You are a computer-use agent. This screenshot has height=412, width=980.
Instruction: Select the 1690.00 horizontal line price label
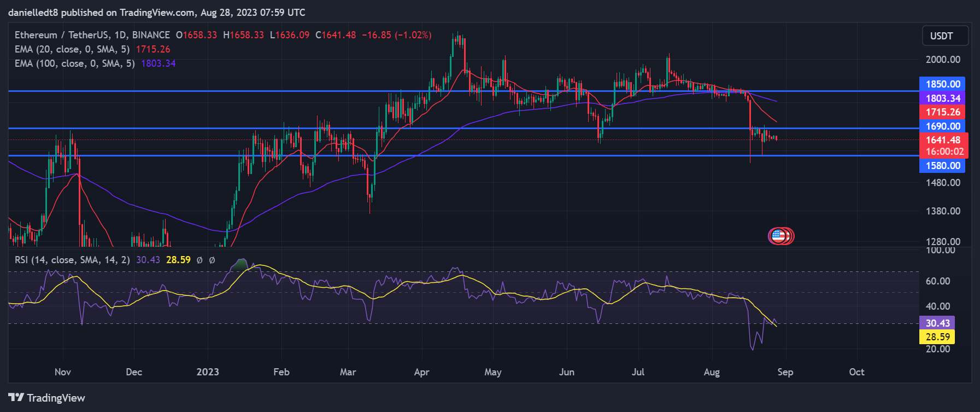[x=942, y=126]
